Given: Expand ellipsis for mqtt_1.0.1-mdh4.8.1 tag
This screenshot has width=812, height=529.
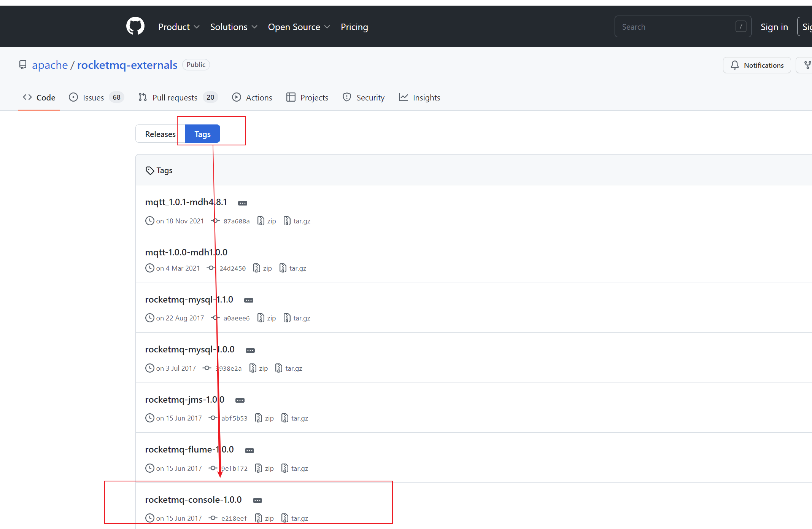Looking at the screenshot, I should pos(243,203).
